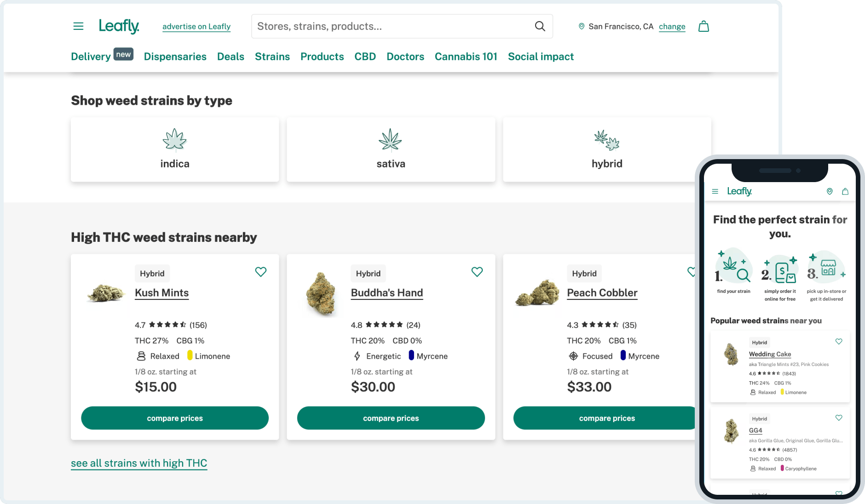The width and height of the screenshot is (865, 504).
Task: Open the Dispensaries nav item
Action: coord(175,57)
